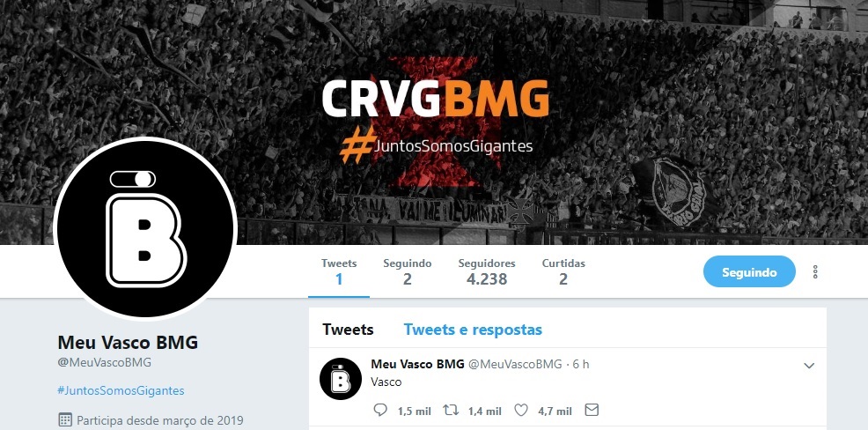Click the reply icon under the tweet

click(380, 410)
